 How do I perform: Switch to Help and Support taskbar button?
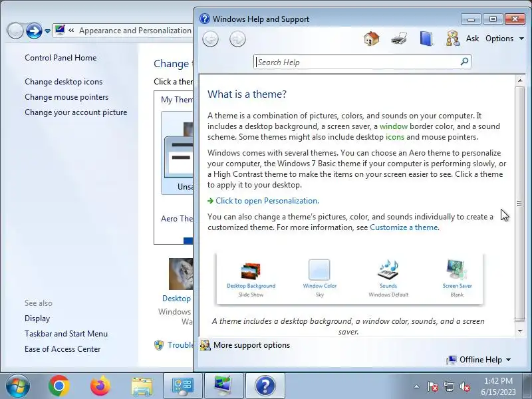coord(265,386)
